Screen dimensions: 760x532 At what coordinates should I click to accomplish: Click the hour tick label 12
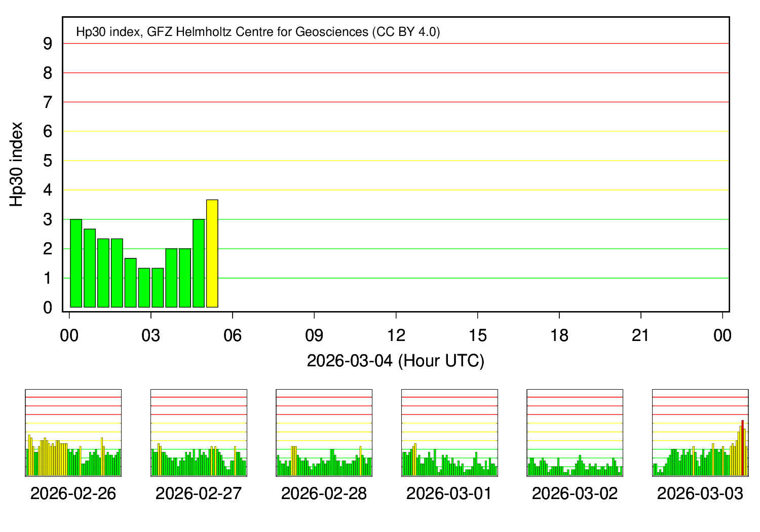click(x=397, y=334)
